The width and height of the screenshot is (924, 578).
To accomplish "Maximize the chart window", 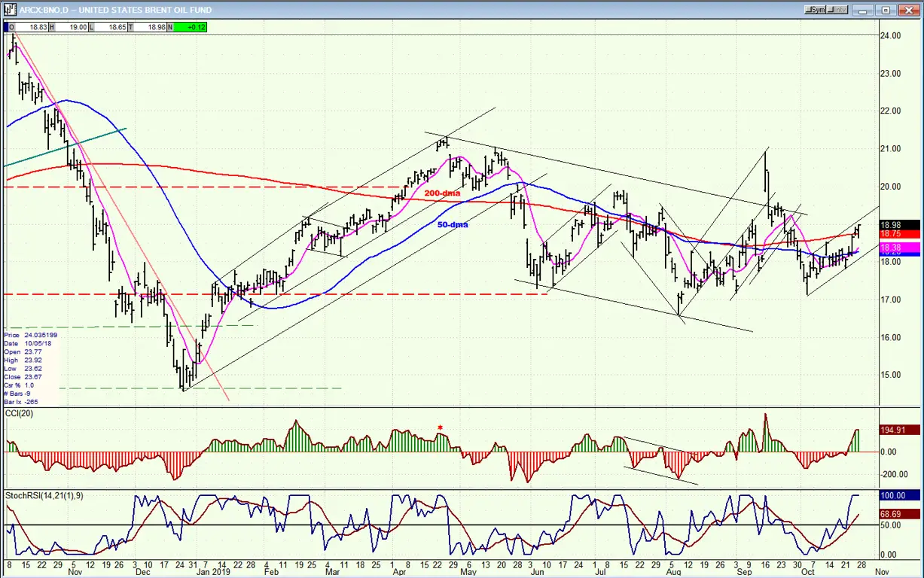I will (886, 10).
